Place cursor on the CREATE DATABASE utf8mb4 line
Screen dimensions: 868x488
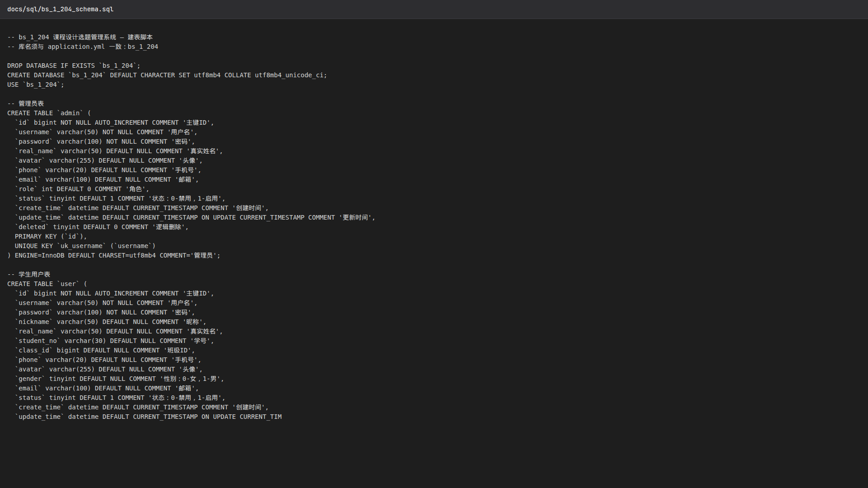click(x=167, y=75)
